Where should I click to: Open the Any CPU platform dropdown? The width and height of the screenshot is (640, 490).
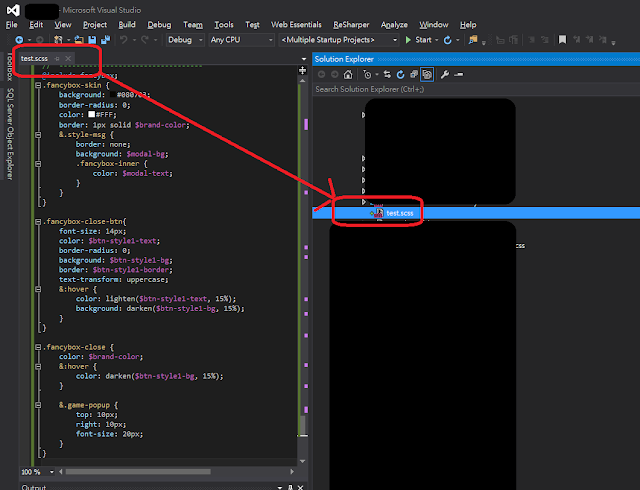(x=241, y=40)
